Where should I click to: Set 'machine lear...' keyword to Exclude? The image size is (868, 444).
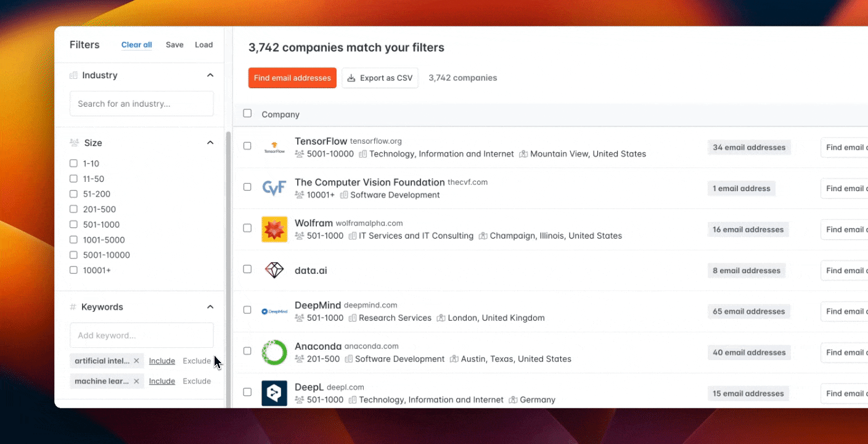coord(197,381)
